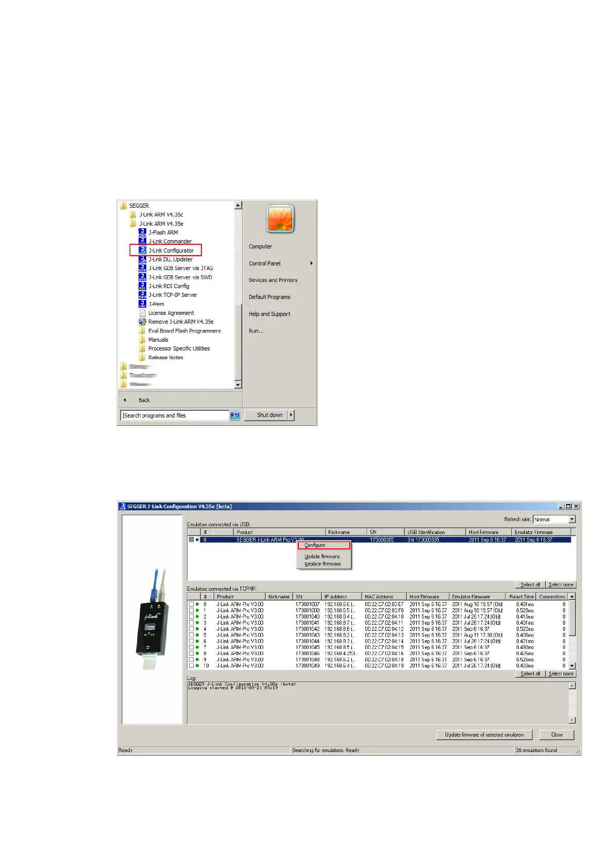Image resolution: width=613 pixels, height=868 pixels.
Task: Open Eval Board Flash Programmers folder icon
Action: click(142, 331)
